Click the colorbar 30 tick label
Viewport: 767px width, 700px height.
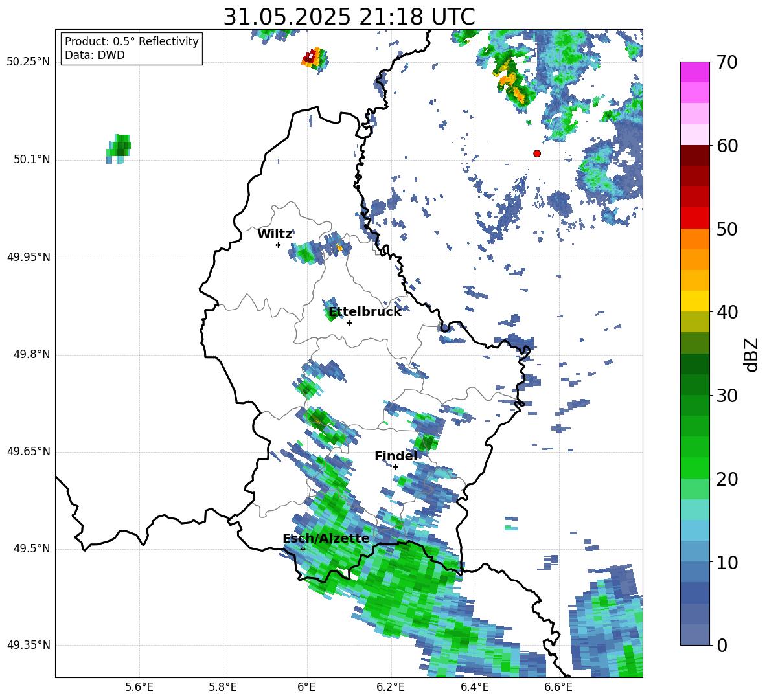(727, 396)
